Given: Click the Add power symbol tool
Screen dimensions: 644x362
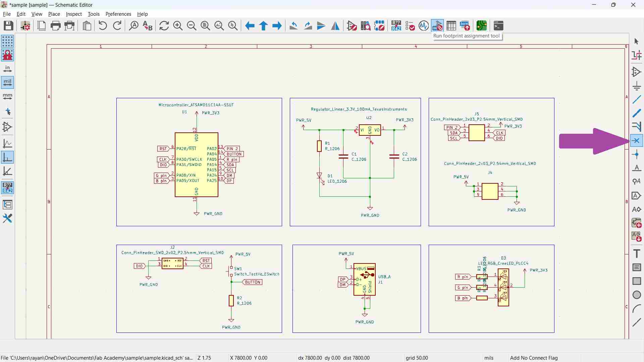Looking at the screenshot, I should [636, 86].
